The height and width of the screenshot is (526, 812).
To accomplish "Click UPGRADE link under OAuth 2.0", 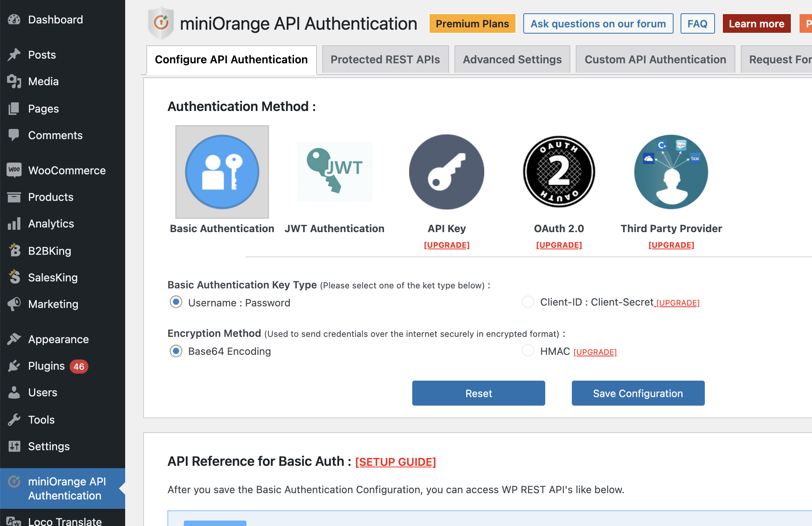I will click(x=559, y=245).
